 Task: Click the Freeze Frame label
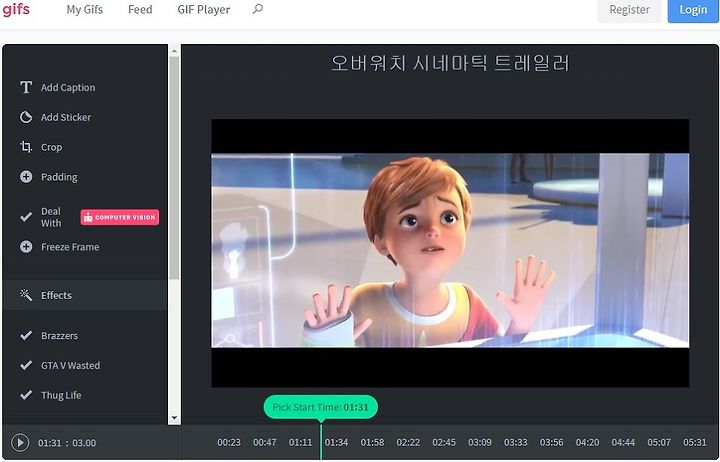tap(70, 247)
